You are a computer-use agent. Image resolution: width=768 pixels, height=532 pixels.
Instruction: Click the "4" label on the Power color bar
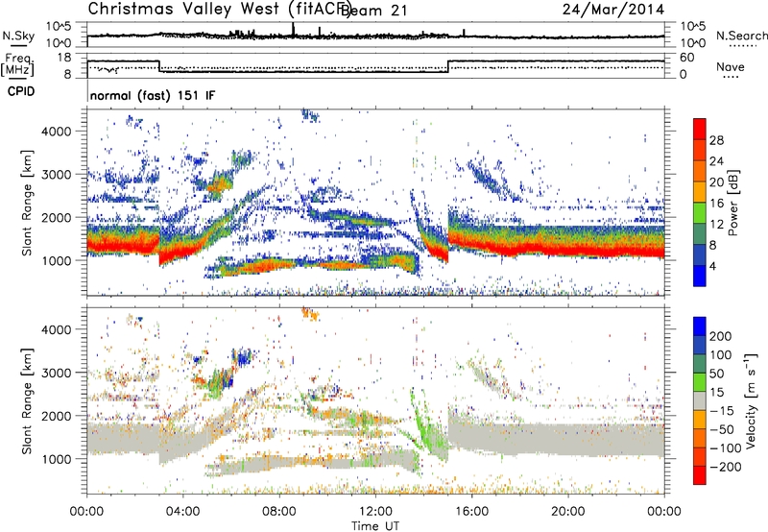(x=712, y=266)
